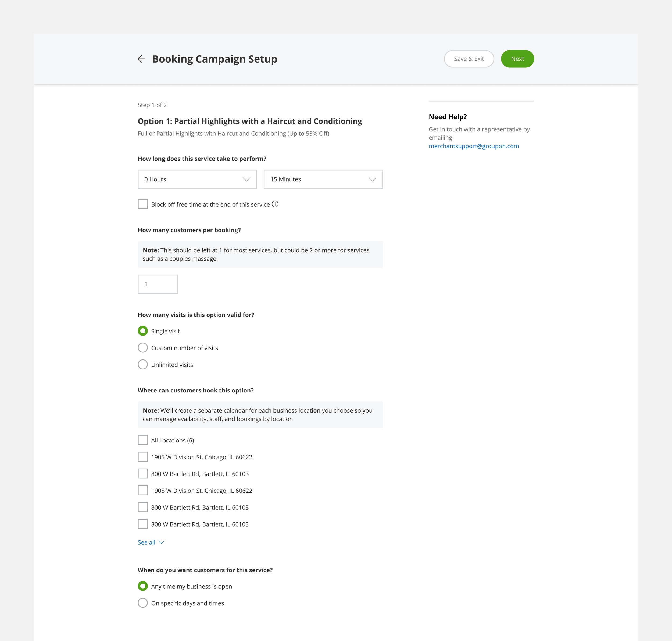Choose Any time my business is open

[142, 586]
